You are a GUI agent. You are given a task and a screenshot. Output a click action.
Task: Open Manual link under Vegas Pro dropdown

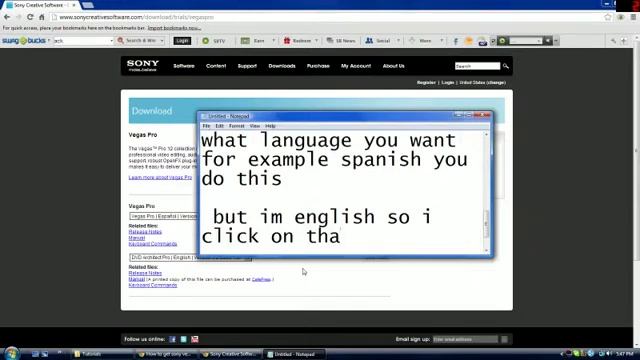(137, 238)
